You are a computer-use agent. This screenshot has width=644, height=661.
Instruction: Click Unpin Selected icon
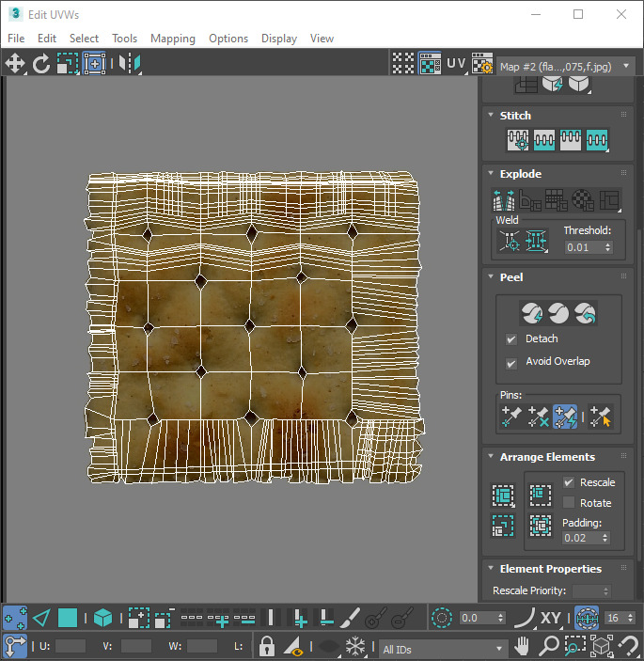coord(538,417)
